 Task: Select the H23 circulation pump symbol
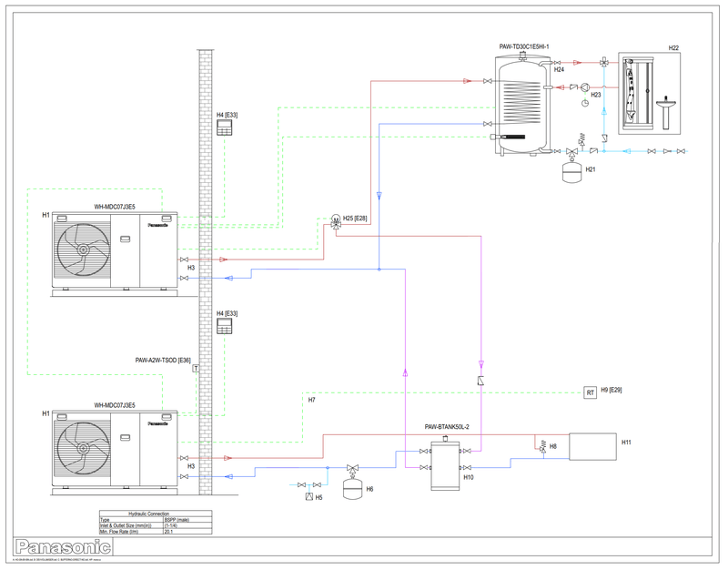point(585,87)
